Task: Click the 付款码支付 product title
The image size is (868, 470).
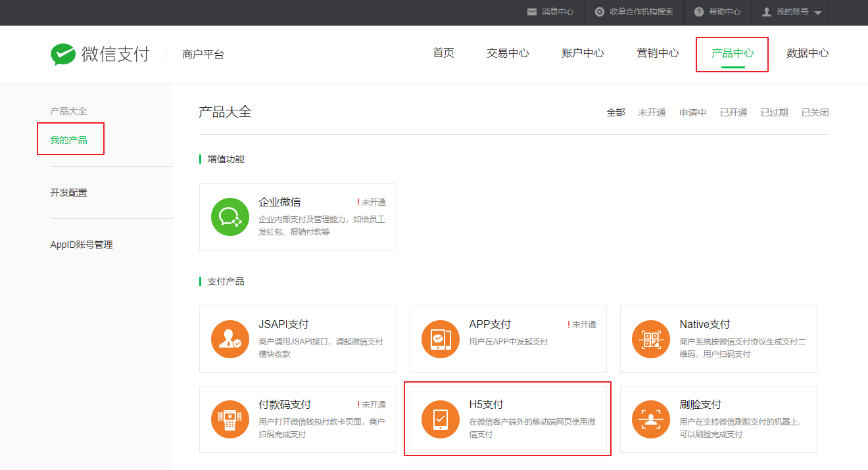Action: tap(285, 404)
